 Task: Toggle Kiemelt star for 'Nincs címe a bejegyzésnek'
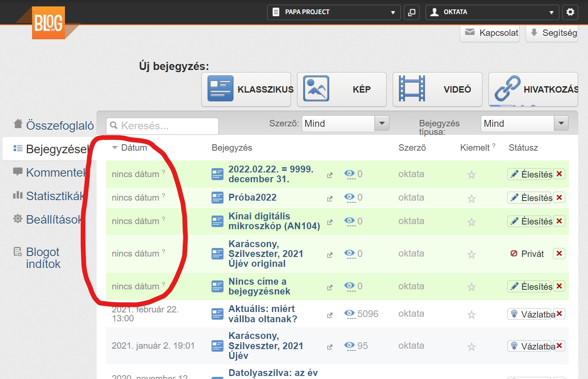click(x=471, y=287)
